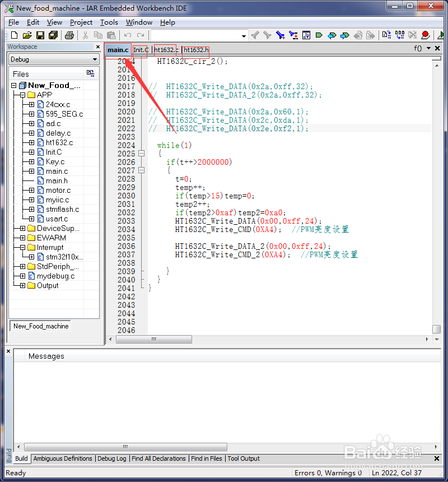Click the Go To line toolbar icon

coord(306,35)
